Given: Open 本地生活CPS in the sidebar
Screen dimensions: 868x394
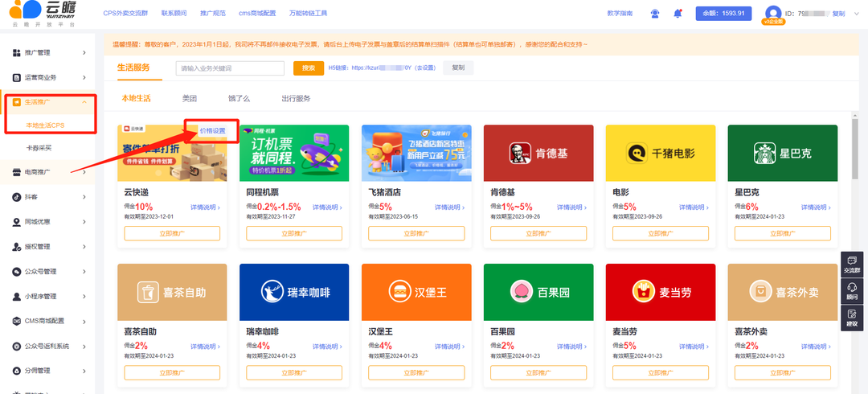Looking at the screenshot, I should (x=45, y=125).
